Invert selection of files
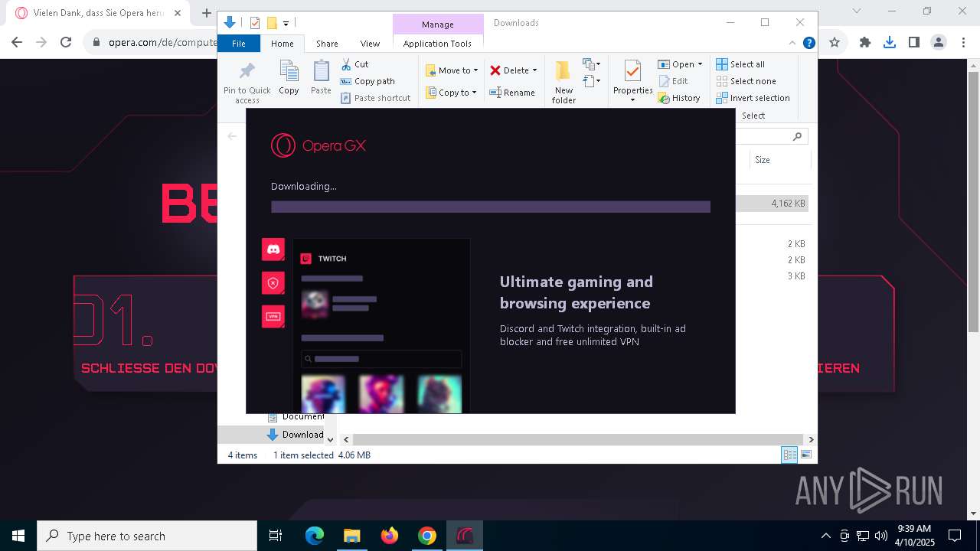Screen dimensions: 980x551 click(x=753, y=98)
